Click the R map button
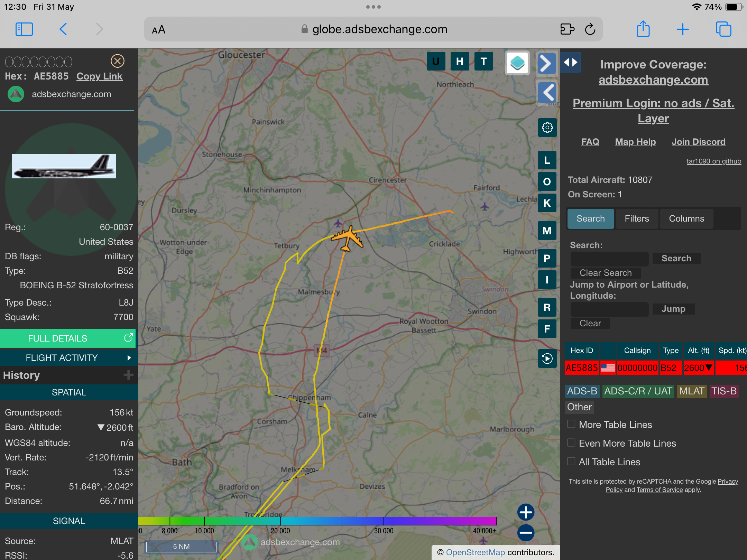The height and width of the screenshot is (560, 747). click(x=547, y=307)
